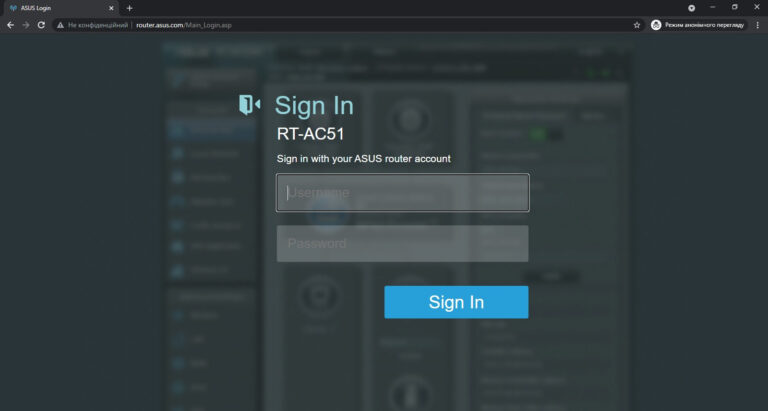Open Chrome's three-dot menu

[x=757, y=25]
